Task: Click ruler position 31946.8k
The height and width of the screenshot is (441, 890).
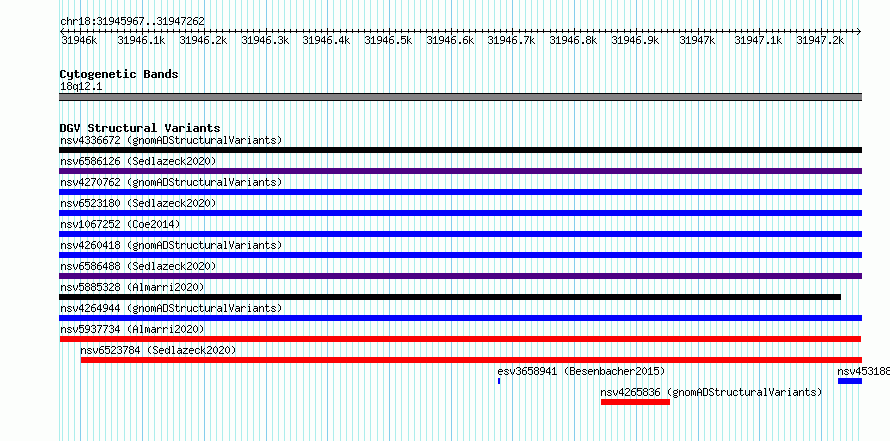Action: [573, 40]
